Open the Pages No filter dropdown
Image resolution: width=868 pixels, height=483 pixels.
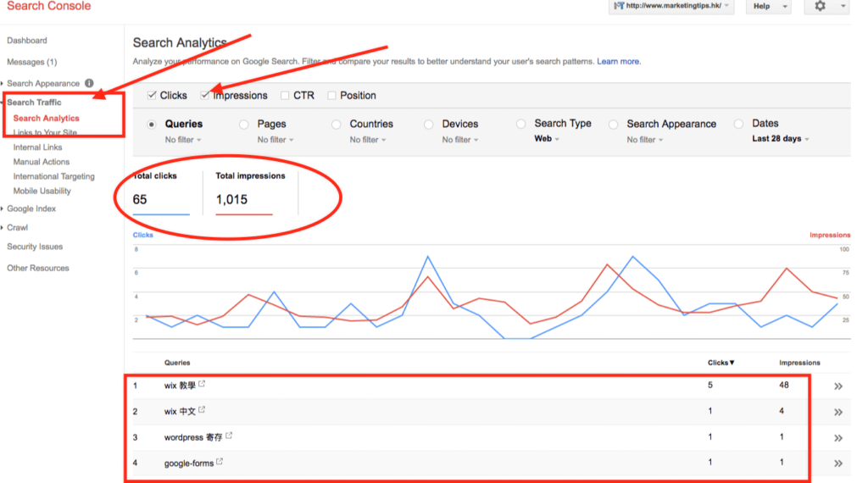pyautogui.click(x=275, y=140)
